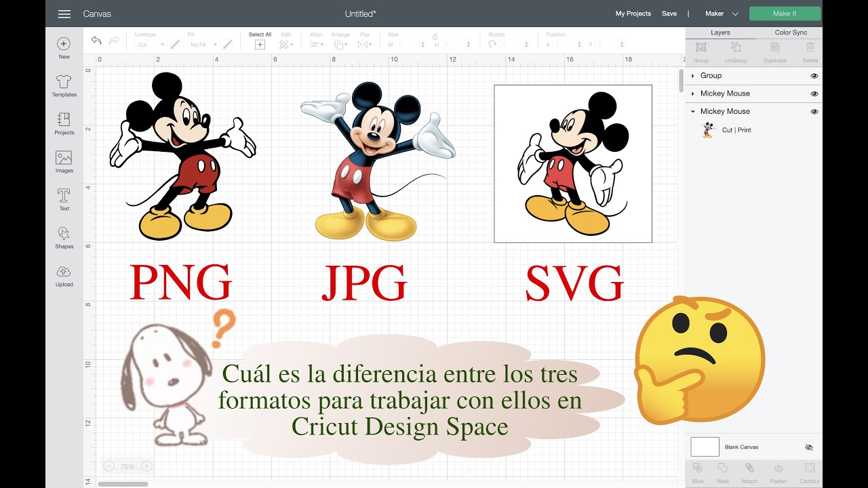Image resolution: width=868 pixels, height=488 pixels.
Task: Switch to the Color Sync tab
Action: [791, 33]
